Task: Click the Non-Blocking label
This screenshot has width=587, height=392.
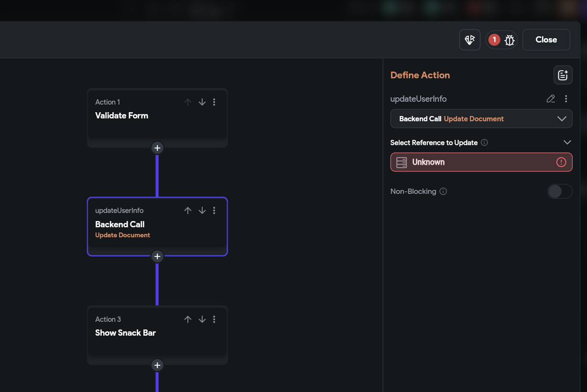Action: (x=413, y=191)
